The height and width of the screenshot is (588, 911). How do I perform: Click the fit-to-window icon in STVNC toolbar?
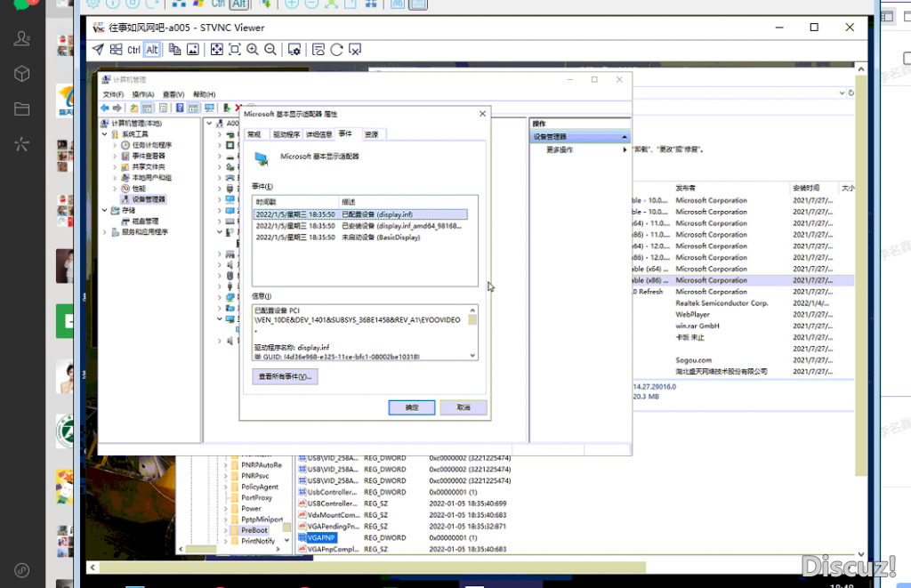pyautogui.click(x=235, y=50)
